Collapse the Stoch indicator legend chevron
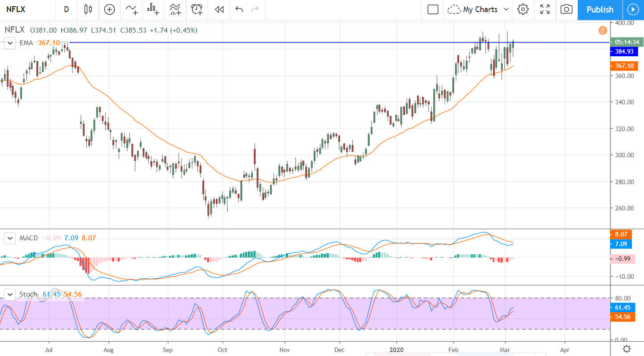 [10, 294]
